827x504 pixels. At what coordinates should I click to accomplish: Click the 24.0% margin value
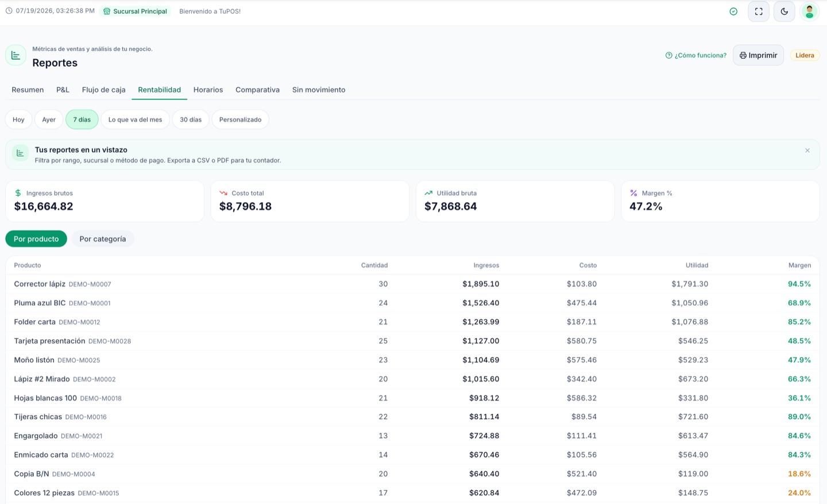click(x=799, y=493)
